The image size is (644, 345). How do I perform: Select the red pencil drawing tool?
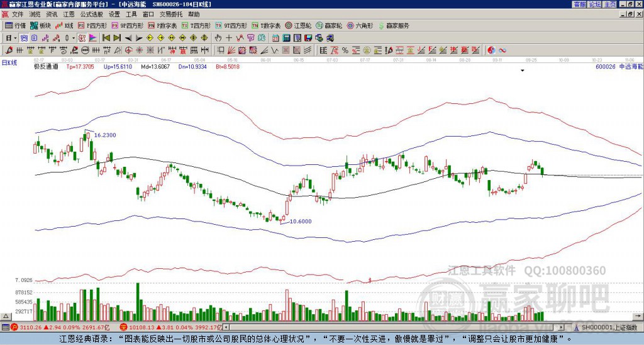[x=8, y=50]
